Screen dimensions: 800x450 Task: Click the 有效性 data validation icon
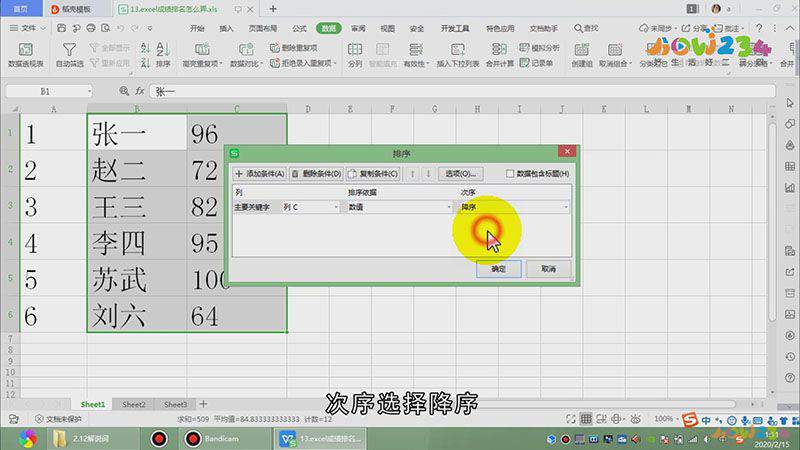coord(416,49)
